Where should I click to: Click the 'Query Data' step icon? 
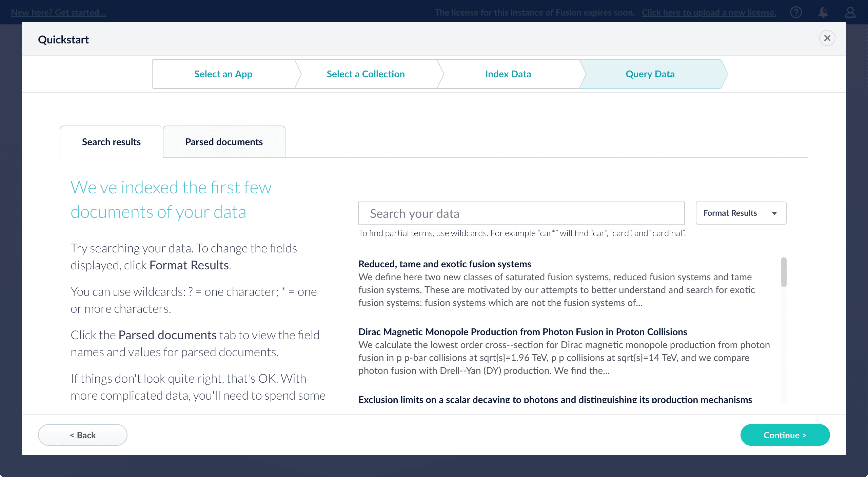[x=650, y=73]
